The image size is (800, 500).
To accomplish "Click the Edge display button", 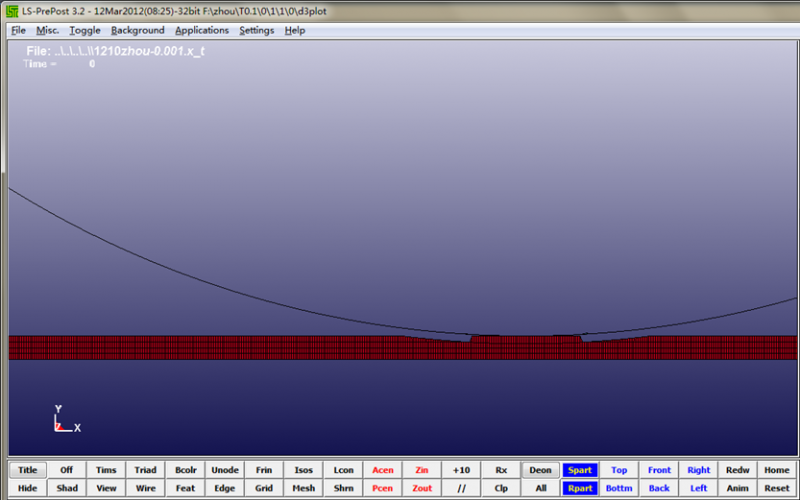I will 224,488.
